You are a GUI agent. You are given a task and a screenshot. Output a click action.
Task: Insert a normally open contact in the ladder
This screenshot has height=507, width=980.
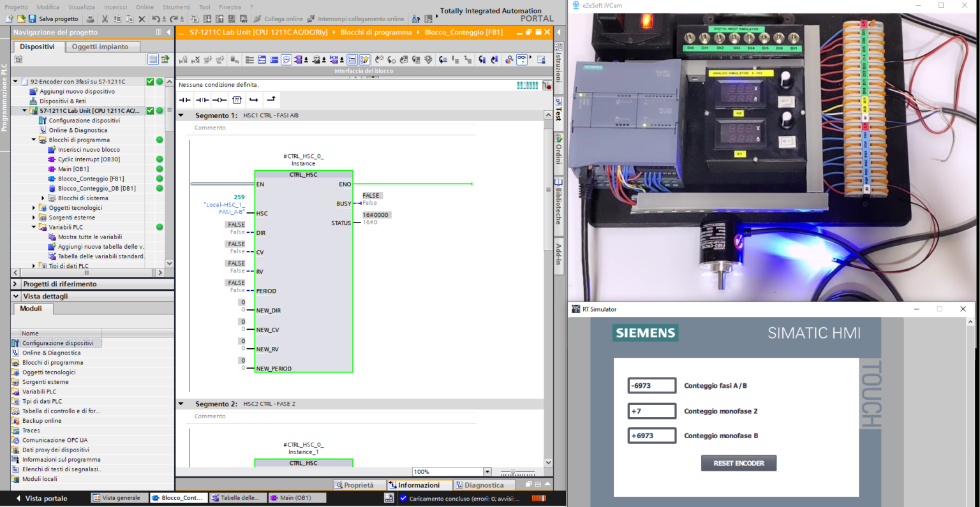[x=184, y=99]
